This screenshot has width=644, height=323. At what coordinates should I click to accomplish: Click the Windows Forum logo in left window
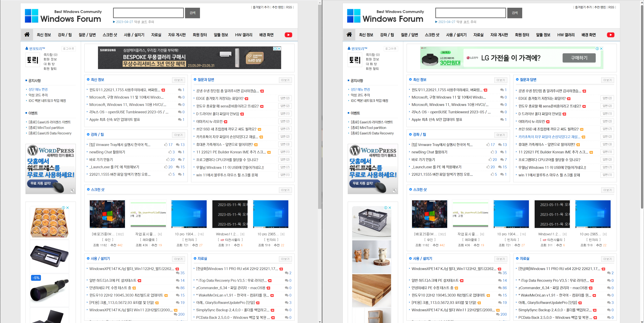[x=63, y=16]
